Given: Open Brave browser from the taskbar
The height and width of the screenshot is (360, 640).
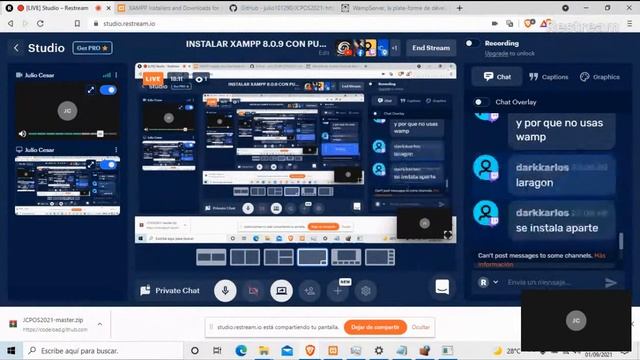Looking at the screenshot, I should [310, 351].
